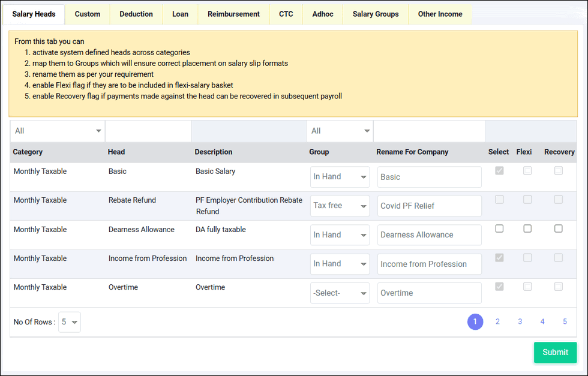588x376 pixels.
Task: Go to page 5
Action: (x=565, y=321)
